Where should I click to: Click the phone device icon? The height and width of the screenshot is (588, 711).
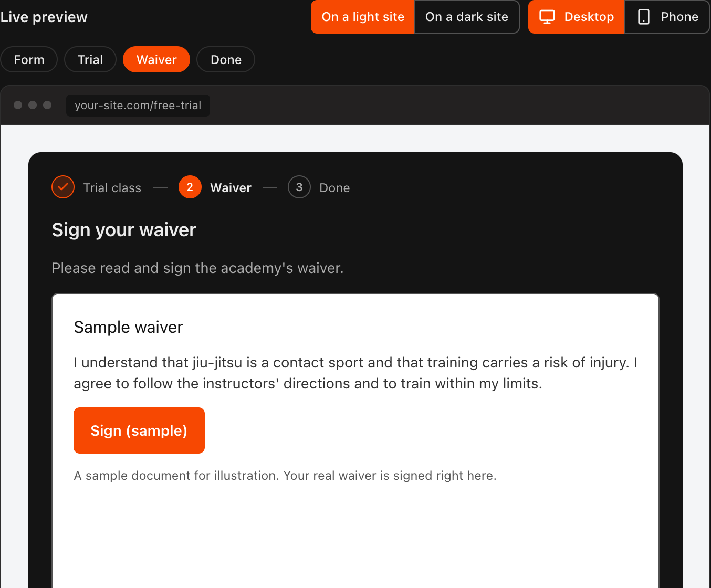click(x=644, y=17)
